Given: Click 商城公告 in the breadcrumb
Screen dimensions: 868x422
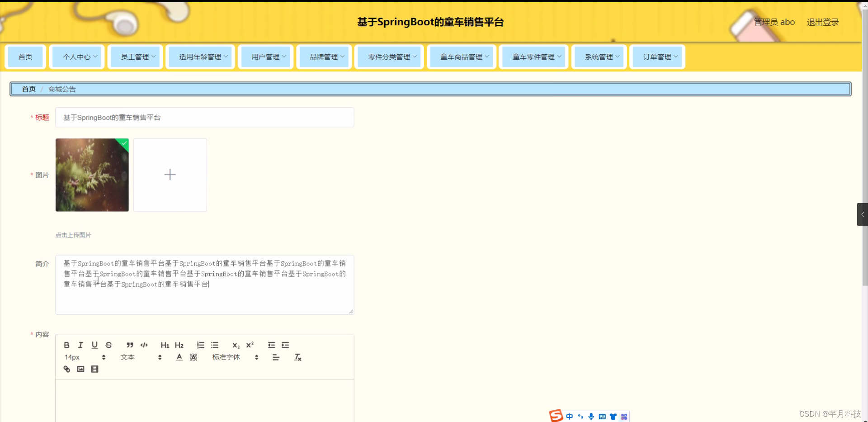Looking at the screenshot, I should click(x=62, y=89).
